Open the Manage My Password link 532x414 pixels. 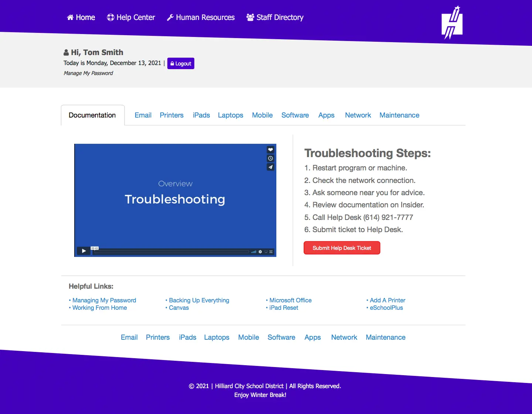click(x=88, y=73)
